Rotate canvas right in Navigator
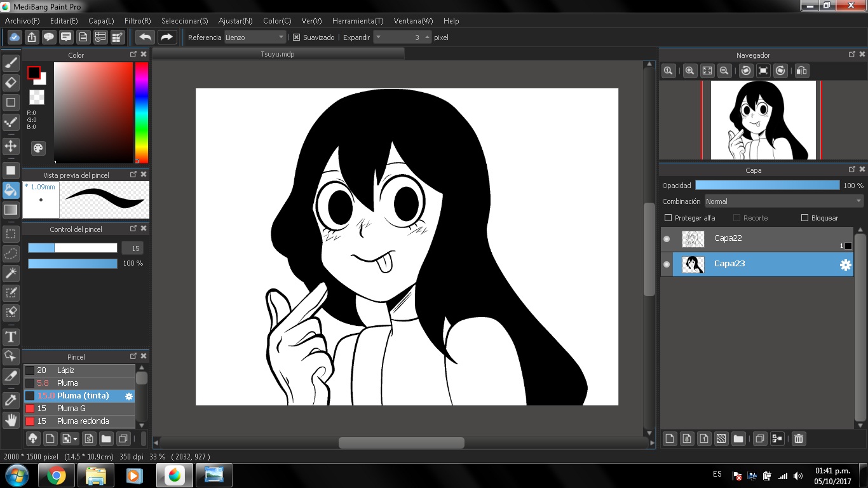 pyautogui.click(x=781, y=71)
